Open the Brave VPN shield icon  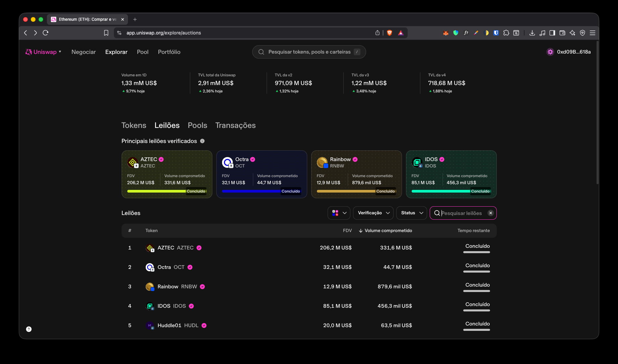(582, 33)
